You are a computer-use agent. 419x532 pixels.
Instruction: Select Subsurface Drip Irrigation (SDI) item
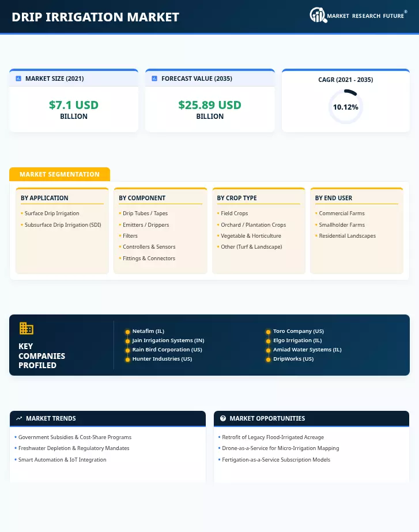pos(63,225)
